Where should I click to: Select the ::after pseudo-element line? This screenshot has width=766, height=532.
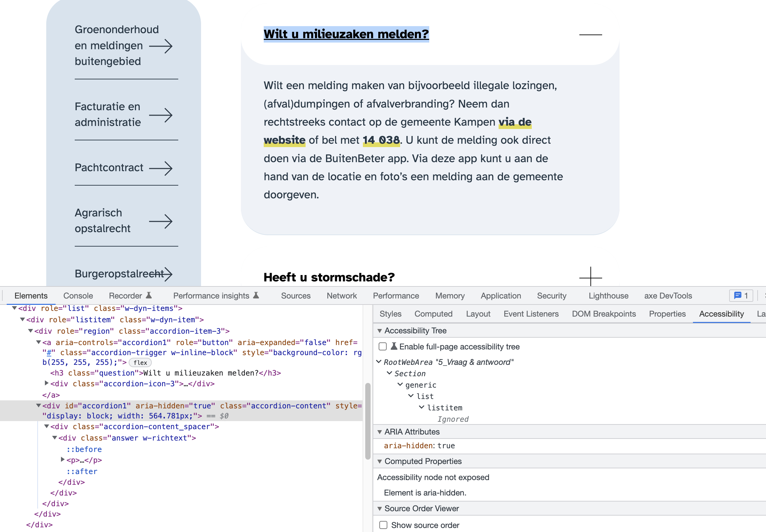[x=82, y=471]
